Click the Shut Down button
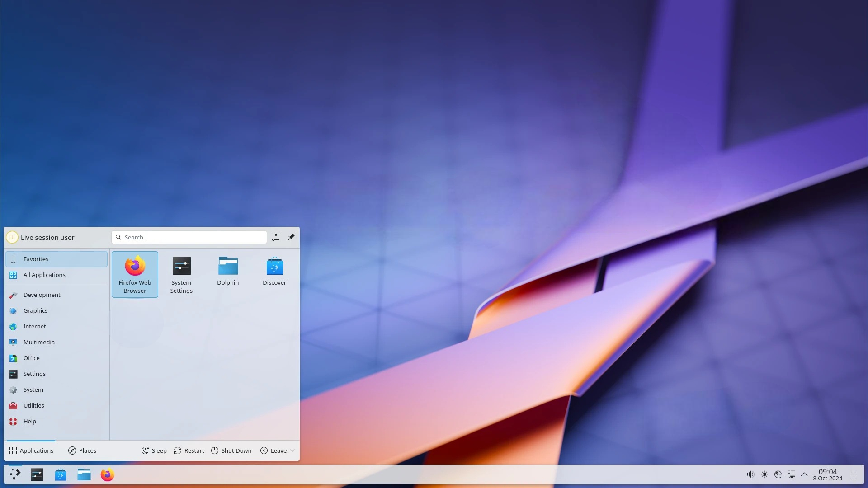This screenshot has height=488, width=868. point(231,450)
